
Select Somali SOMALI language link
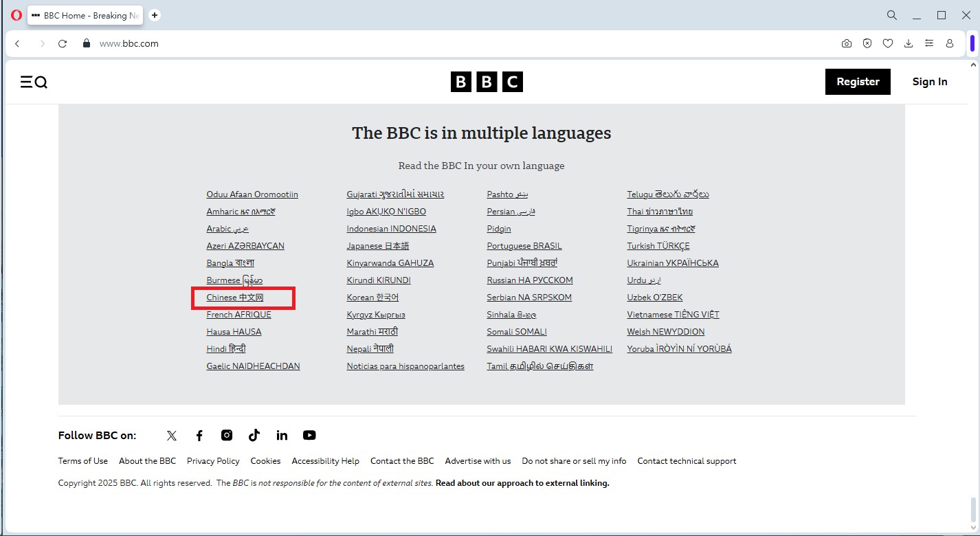tap(517, 332)
